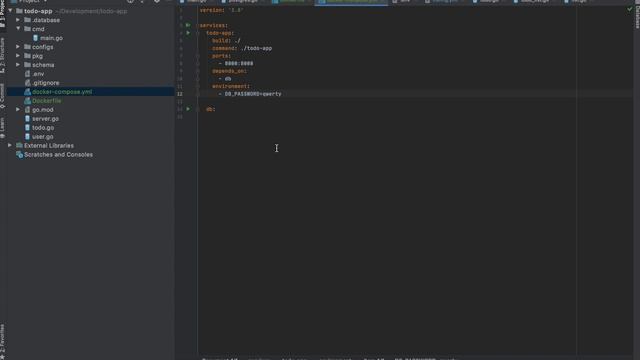This screenshot has height=360, width=640.
Task: Collapse the cmd folder
Action: (18, 29)
